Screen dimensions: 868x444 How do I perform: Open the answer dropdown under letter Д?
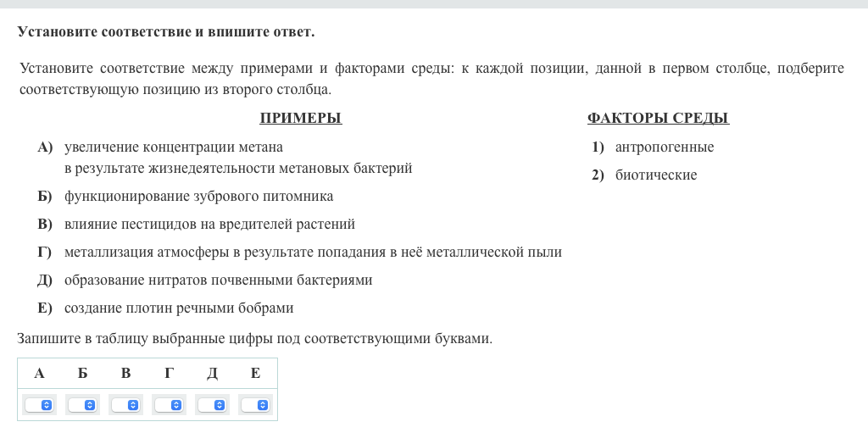coord(212,405)
